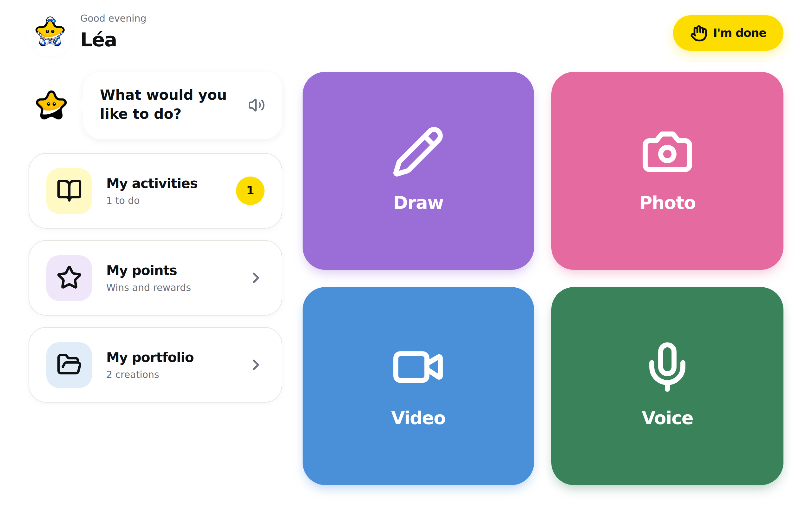Click the star icon in My points
Viewport: 812px width, 508px height.
pos(69,278)
